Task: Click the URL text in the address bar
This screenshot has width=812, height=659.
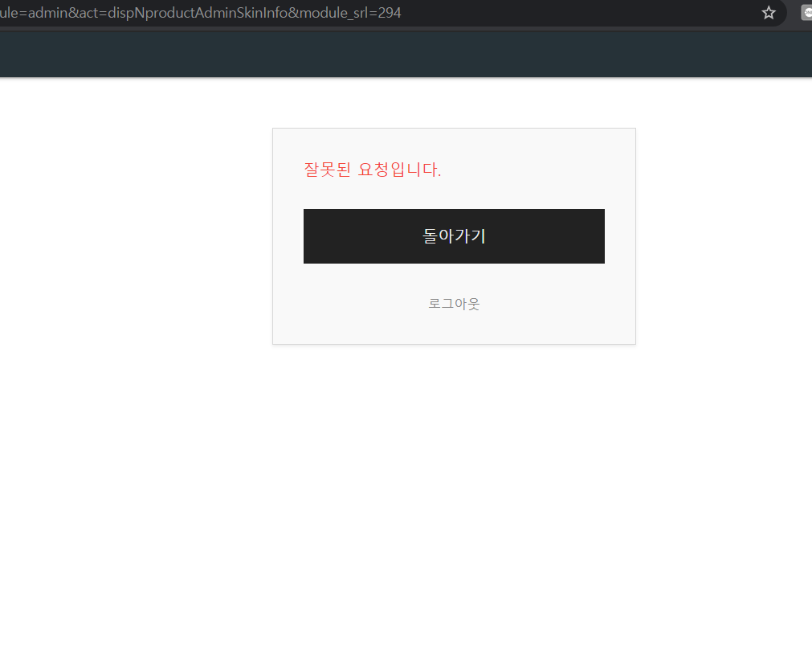Action: coord(201,13)
